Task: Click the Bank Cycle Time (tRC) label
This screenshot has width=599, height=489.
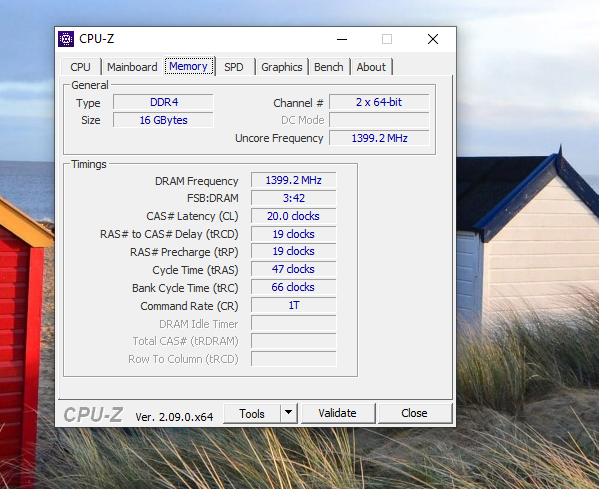Action: 185,288
